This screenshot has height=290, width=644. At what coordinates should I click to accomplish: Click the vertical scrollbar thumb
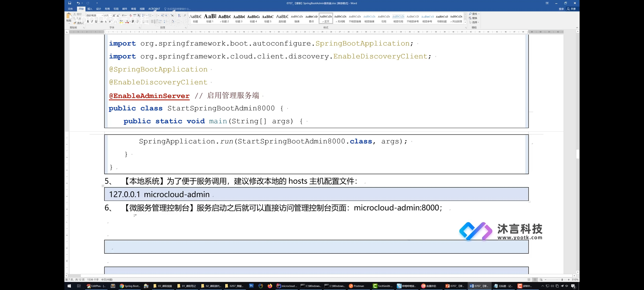pos(577,154)
